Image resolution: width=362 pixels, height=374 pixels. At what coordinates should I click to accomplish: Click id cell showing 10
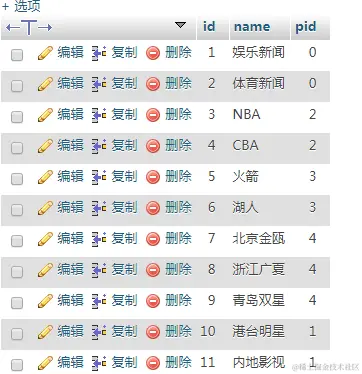point(208,331)
